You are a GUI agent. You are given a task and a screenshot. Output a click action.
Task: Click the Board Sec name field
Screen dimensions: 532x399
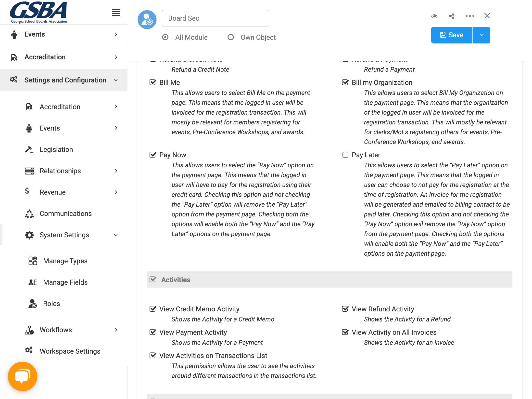point(215,18)
